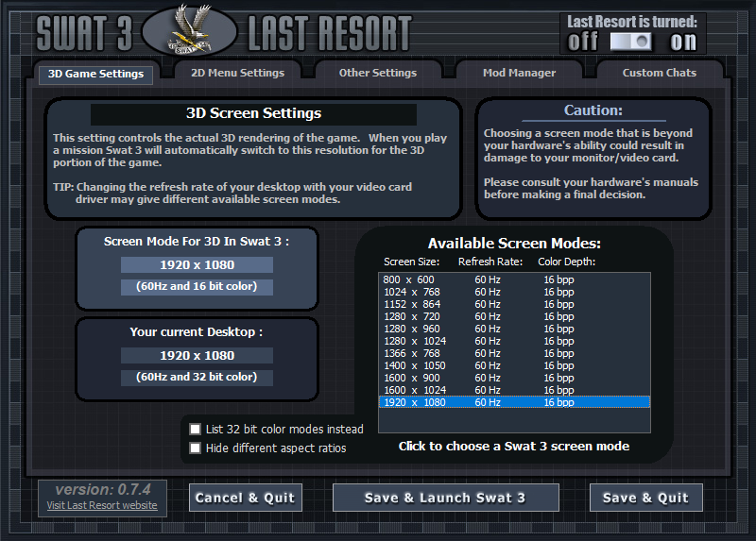This screenshot has height=541, width=756.
Task: Switch to the Mod Manager tab
Action: click(519, 73)
